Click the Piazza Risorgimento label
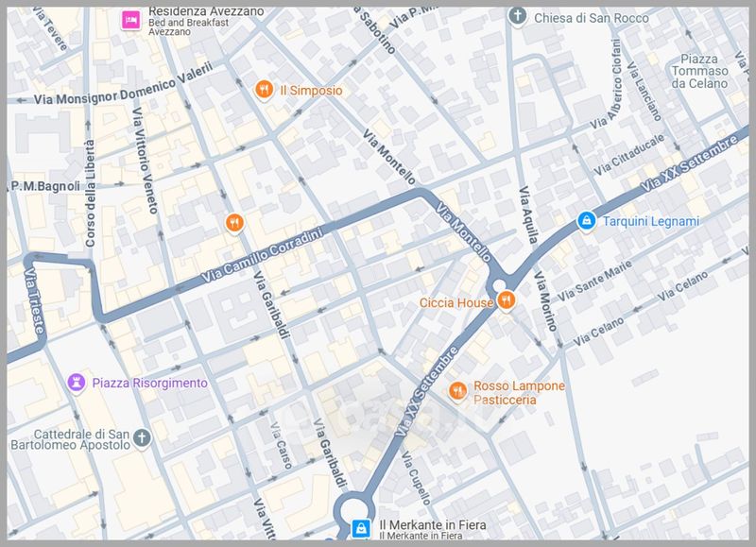 pyautogui.click(x=150, y=384)
